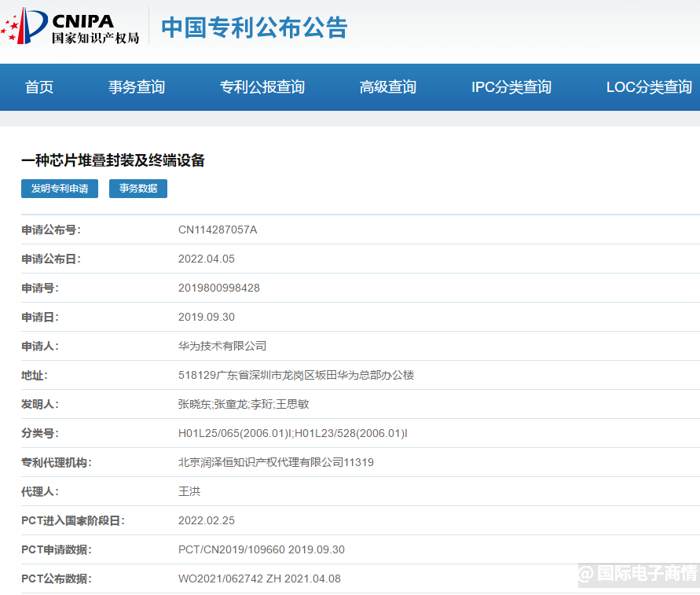This screenshot has width=700, height=595.
Task: Click the 专利代理机构 label
Action: [x=57, y=462]
